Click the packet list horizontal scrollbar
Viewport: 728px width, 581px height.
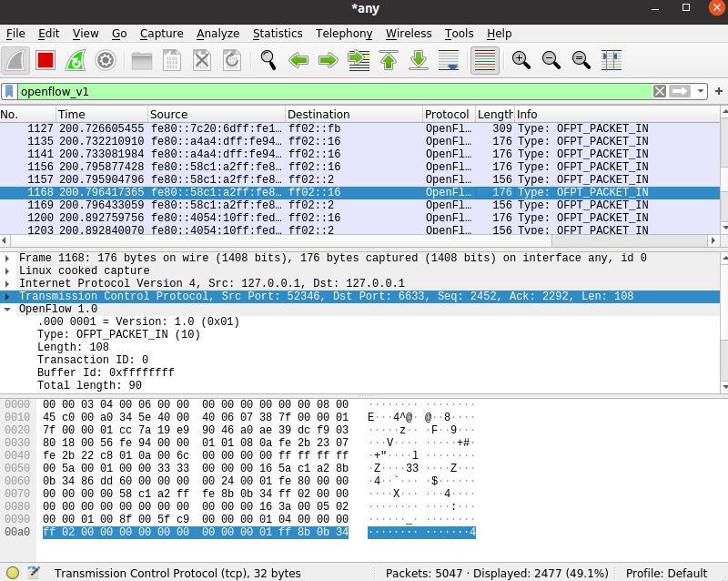(281, 240)
